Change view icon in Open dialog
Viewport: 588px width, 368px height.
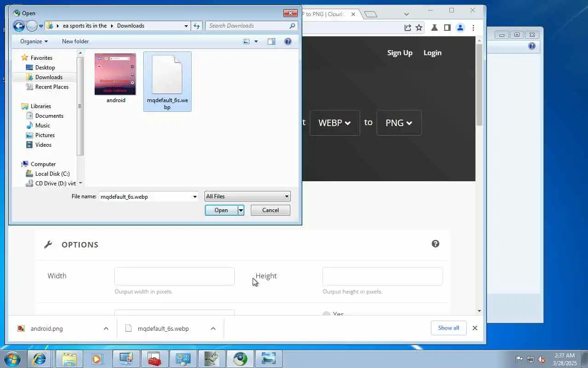pyautogui.click(x=246, y=41)
